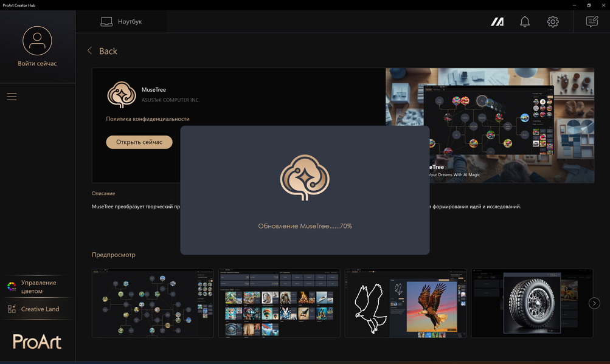Click the color wheel icon for Управление цветом
This screenshot has height=364, width=610.
(12, 287)
